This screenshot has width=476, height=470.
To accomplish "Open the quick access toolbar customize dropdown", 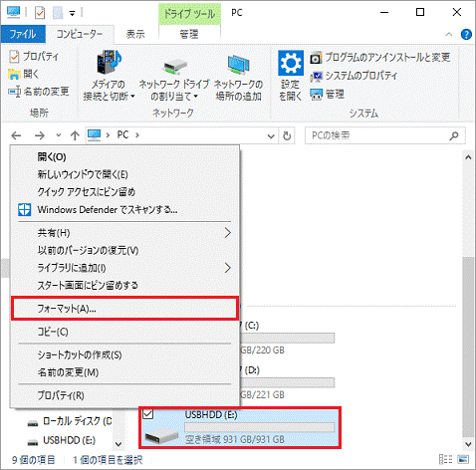I will coord(72,13).
